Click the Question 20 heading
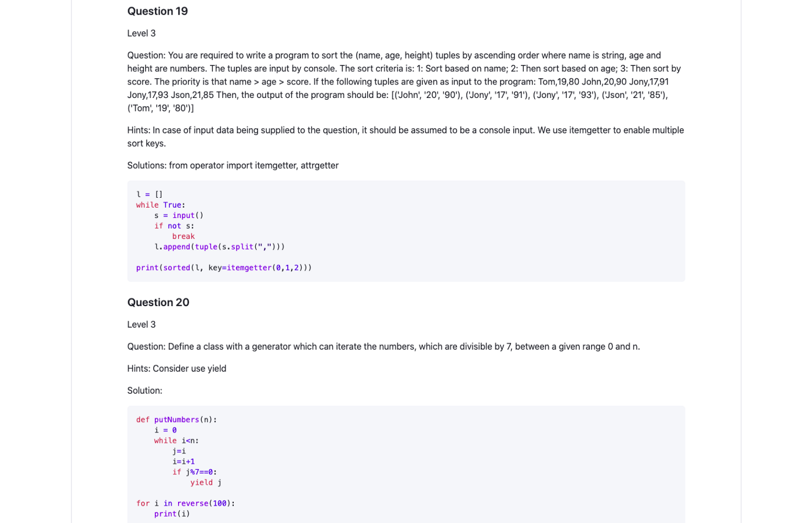The width and height of the screenshot is (812, 523). pos(158,302)
